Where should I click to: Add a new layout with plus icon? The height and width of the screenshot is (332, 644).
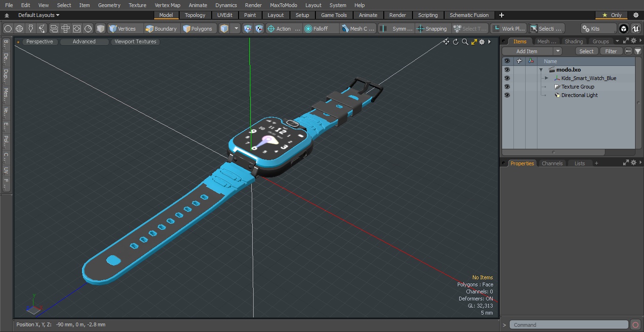point(501,15)
